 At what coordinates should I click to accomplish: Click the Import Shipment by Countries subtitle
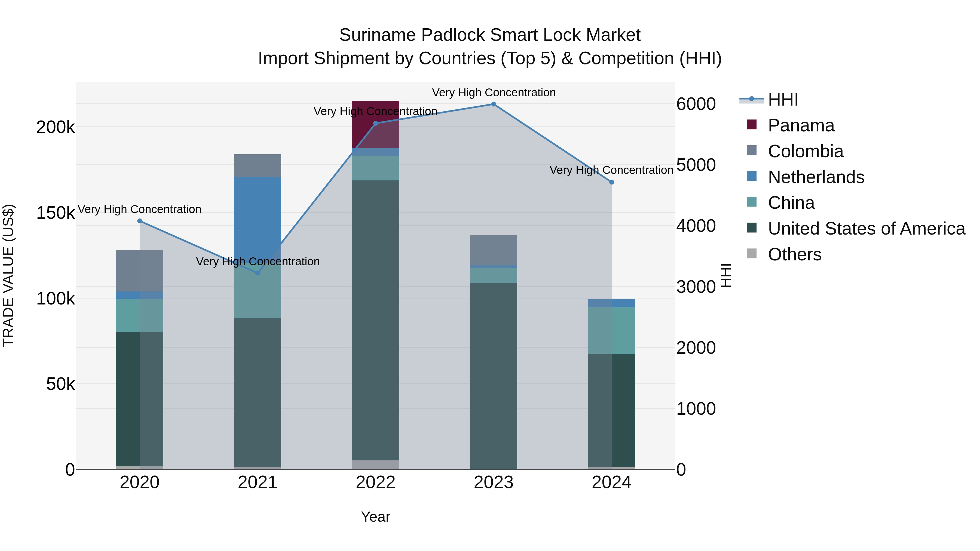490,59
